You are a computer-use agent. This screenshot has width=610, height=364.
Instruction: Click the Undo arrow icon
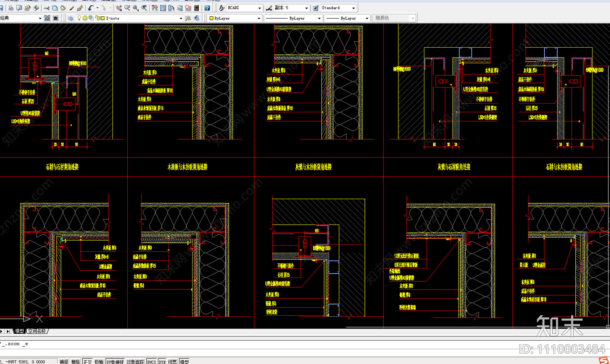point(91,8)
